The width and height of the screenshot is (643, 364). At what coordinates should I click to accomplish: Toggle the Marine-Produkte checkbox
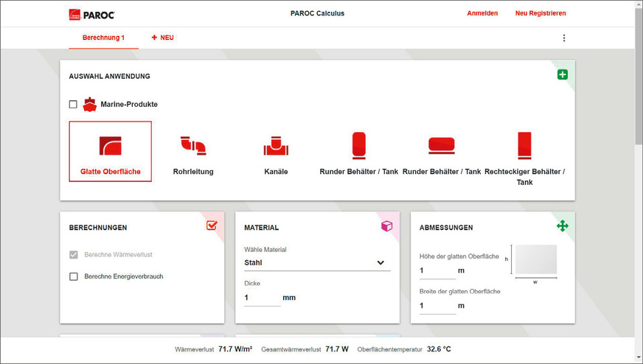(x=73, y=105)
